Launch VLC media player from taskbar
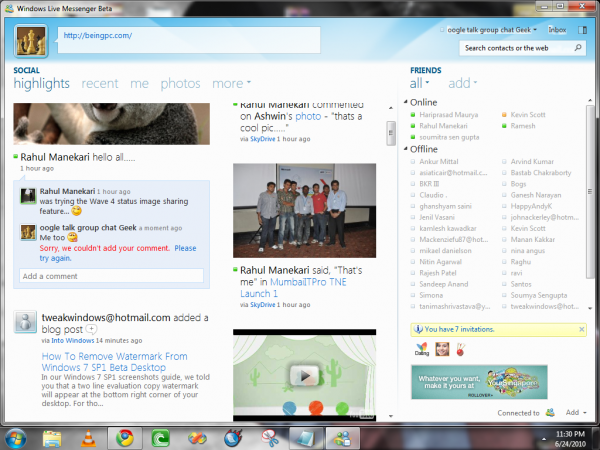This screenshot has width=600, height=450. point(88,439)
